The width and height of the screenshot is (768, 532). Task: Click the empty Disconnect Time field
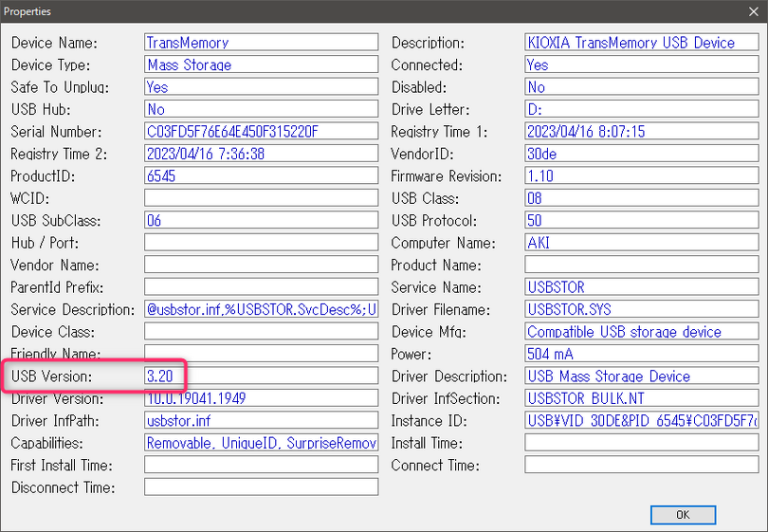261,486
